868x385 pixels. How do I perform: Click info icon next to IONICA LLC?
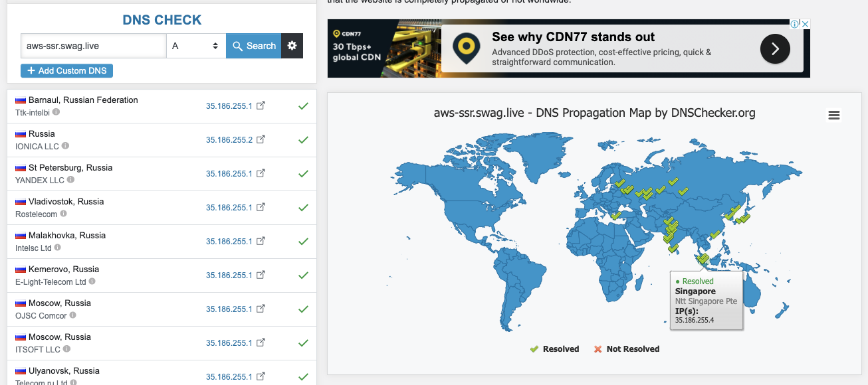(66, 146)
